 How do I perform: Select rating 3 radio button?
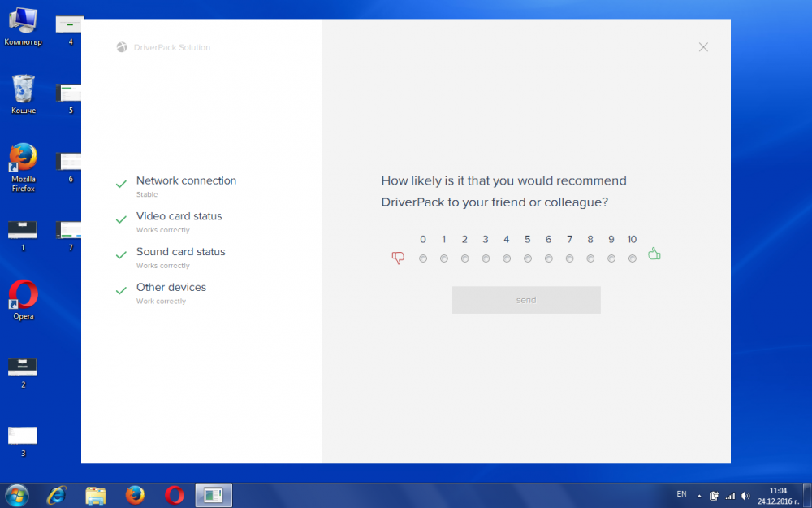pyautogui.click(x=486, y=258)
